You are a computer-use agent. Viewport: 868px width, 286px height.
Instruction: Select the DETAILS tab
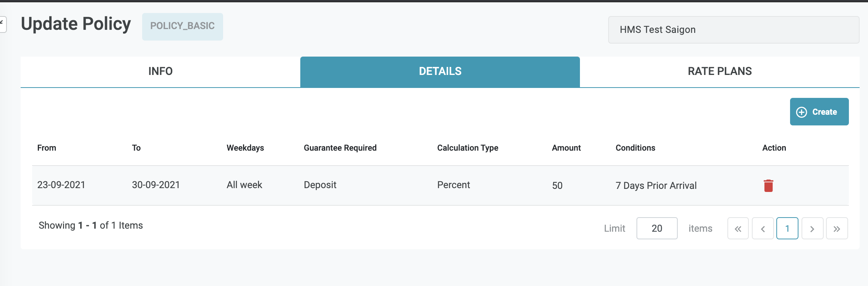[440, 71]
